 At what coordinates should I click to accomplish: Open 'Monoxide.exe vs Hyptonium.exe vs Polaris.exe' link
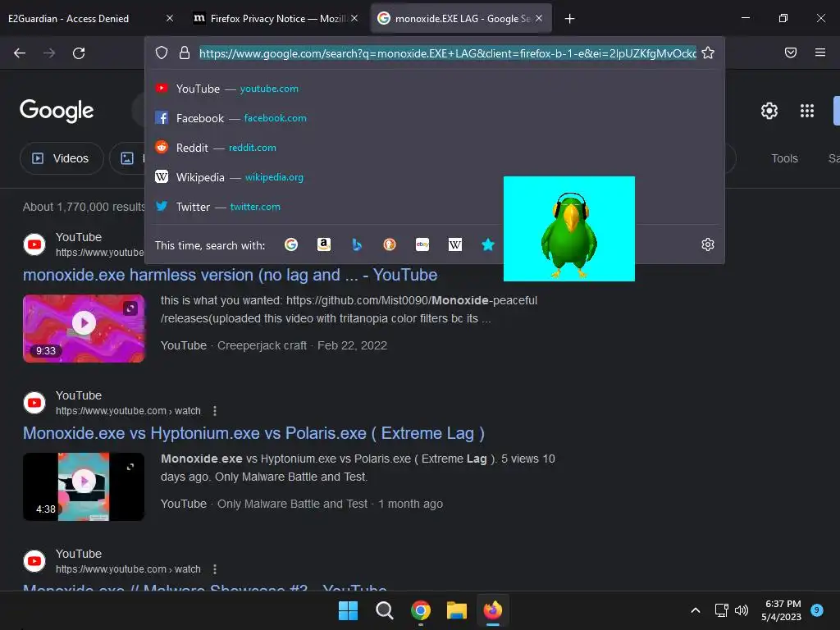click(253, 433)
